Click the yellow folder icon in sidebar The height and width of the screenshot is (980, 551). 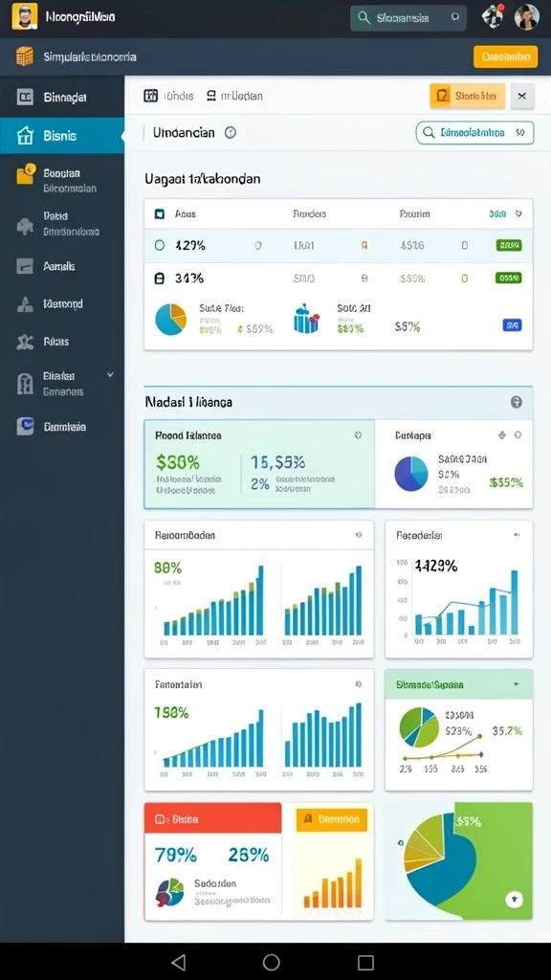pyautogui.click(x=25, y=174)
